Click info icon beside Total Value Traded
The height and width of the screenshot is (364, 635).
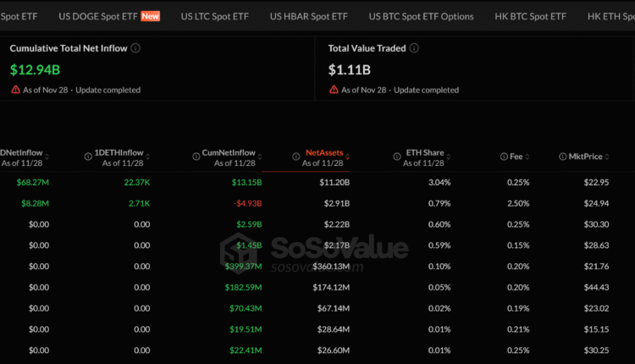[415, 48]
